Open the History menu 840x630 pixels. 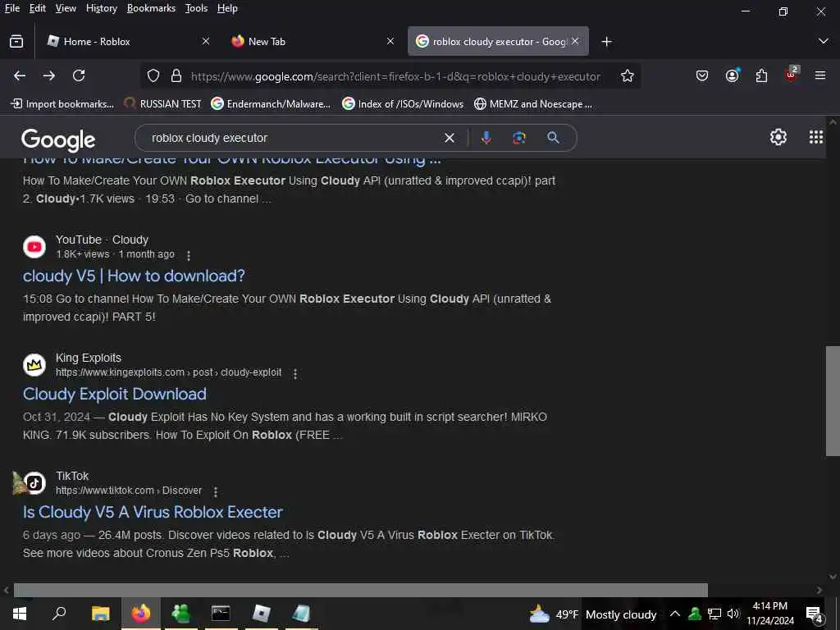click(x=101, y=8)
